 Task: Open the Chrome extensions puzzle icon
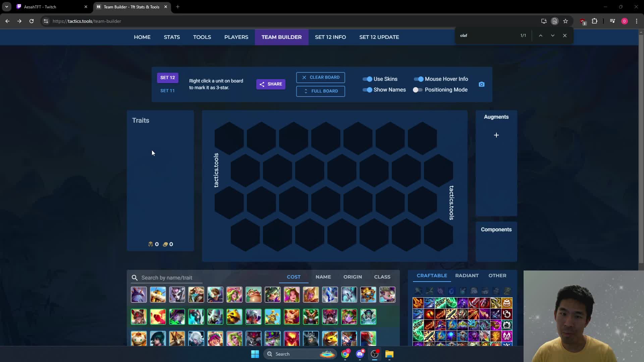594,21
